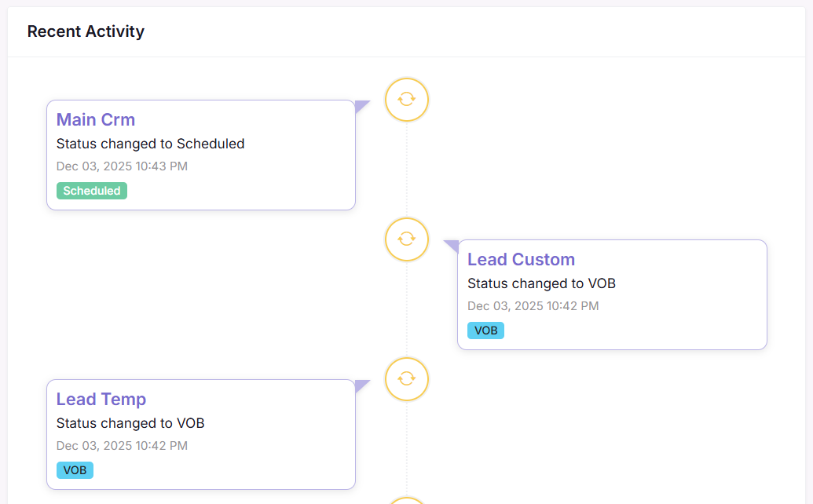Select Lead Custom's "Status changed to VOB" text

pyautogui.click(x=541, y=283)
